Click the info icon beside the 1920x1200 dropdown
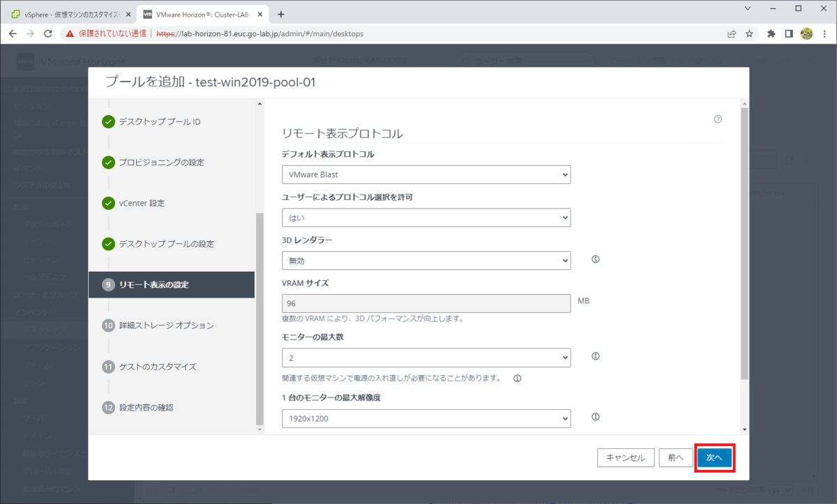 tap(596, 417)
